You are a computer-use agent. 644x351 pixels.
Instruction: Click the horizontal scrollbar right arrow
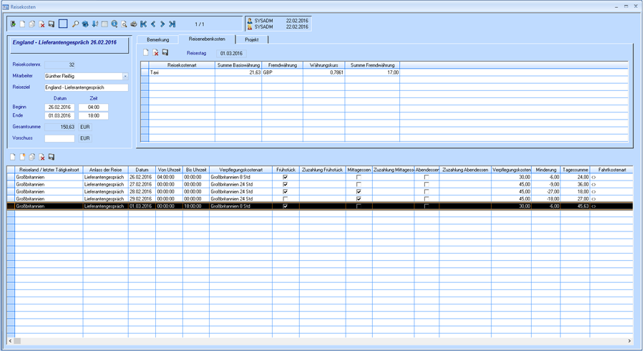pos(629,341)
